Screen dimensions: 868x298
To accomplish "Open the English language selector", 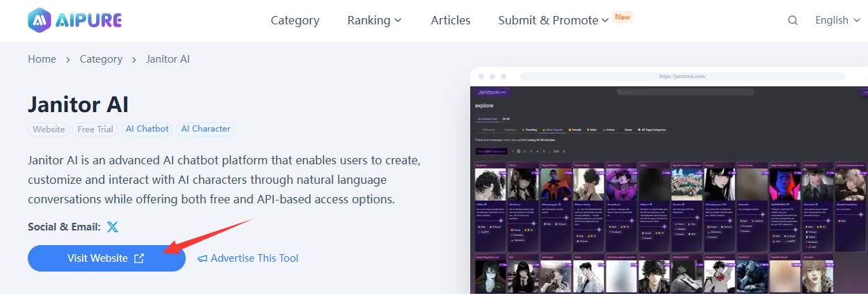I will pos(837,20).
